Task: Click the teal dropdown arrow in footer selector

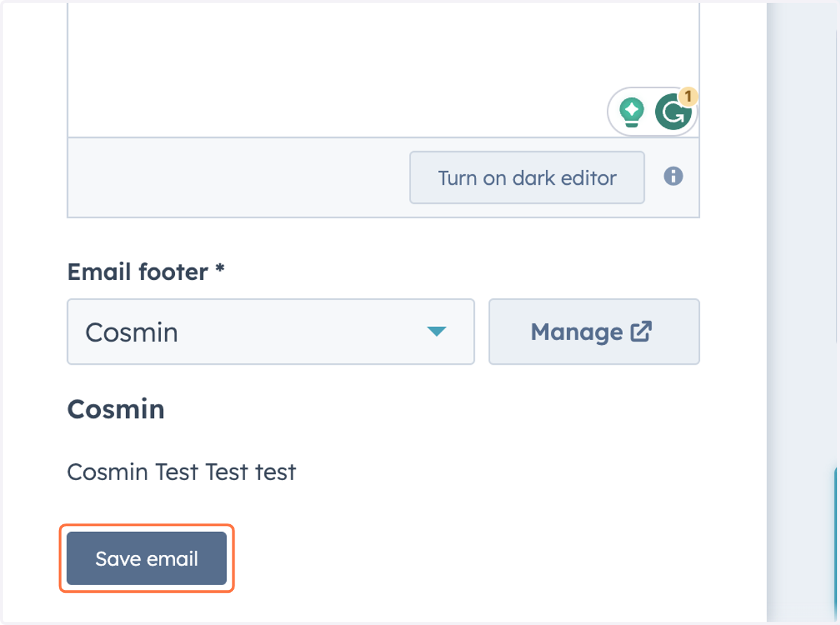Action: tap(437, 331)
